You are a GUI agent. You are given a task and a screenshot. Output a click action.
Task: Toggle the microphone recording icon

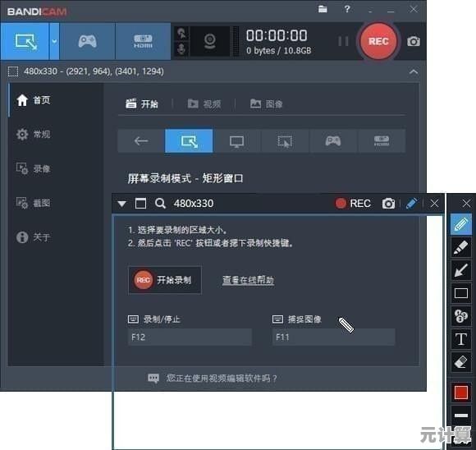point(181,49)
